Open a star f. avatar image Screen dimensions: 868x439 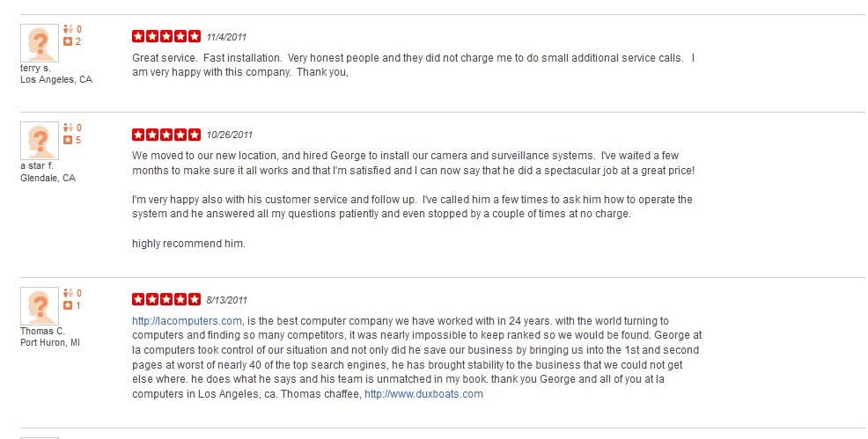click(40, 141)
